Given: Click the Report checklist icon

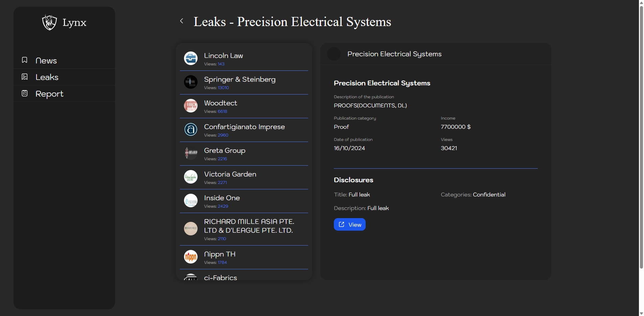Looking at the screenshot, I should coord(25,93).
